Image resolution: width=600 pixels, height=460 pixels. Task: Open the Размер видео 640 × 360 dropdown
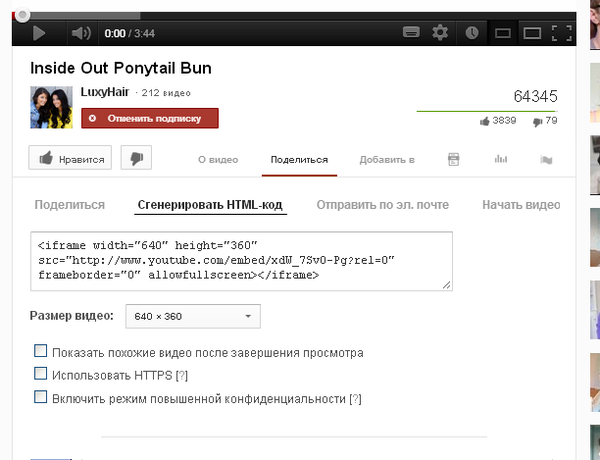[x=192, y=317]
